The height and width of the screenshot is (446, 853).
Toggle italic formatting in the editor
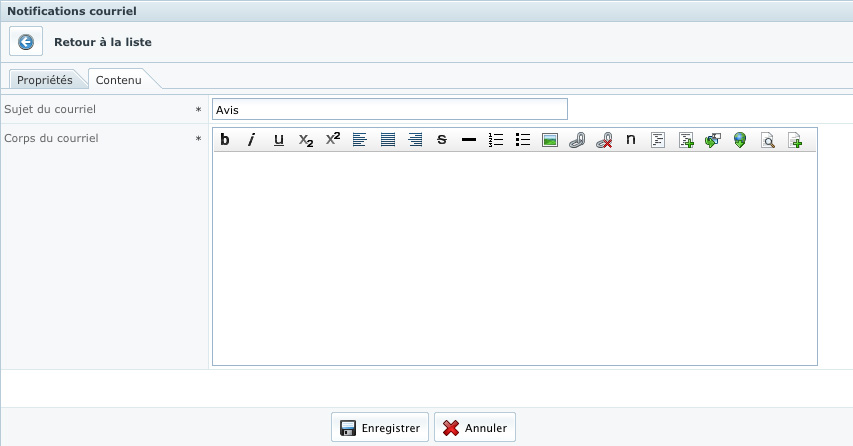(252, 140)
